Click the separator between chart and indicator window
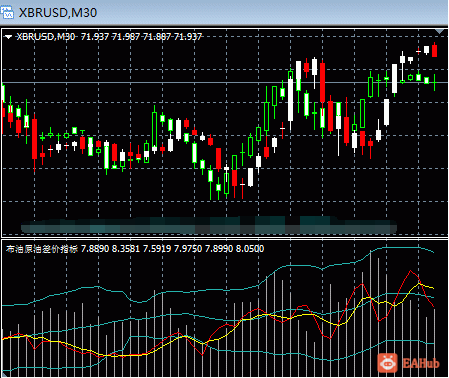The width and height of the screenshot is (449, 378). 224,238
